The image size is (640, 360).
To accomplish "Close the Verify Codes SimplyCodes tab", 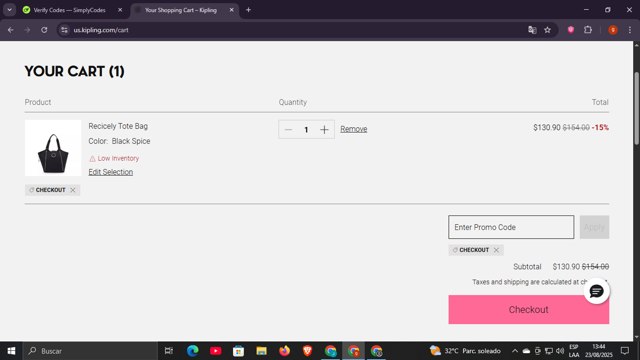I will 120,10.
